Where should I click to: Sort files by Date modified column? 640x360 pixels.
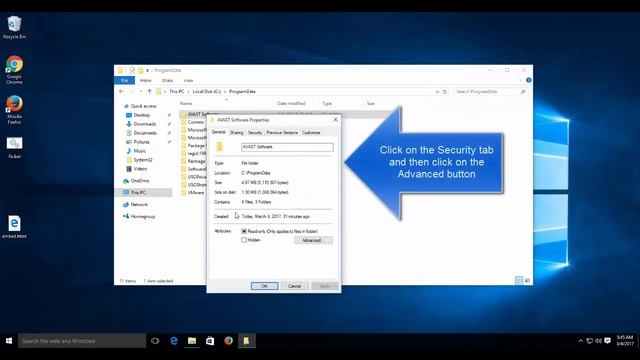tap(291, 104)
